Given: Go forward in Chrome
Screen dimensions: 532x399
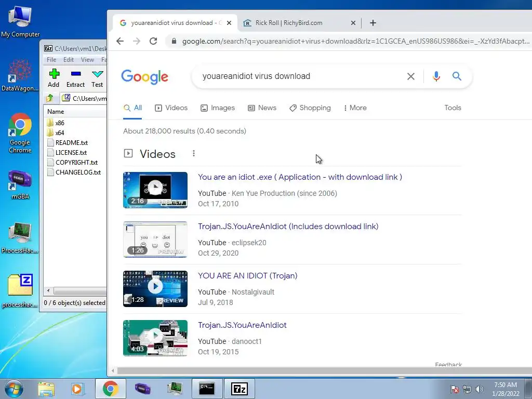Looking at the screenshot, I should (x=137, y=41).
